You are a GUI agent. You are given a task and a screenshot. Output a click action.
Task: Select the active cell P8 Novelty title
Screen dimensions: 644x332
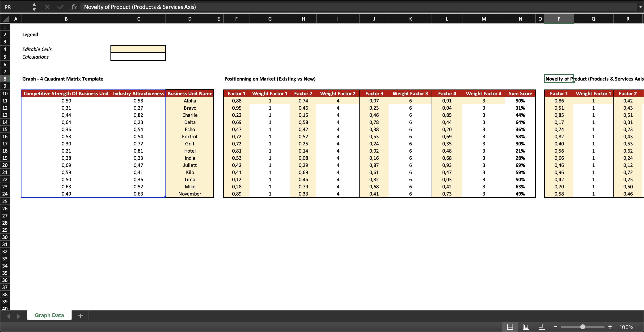coord(559,79)
